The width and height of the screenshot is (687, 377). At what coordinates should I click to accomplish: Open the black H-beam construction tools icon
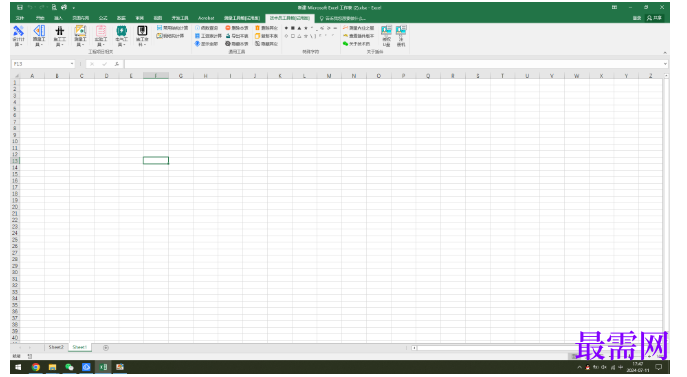pos(60,36)
